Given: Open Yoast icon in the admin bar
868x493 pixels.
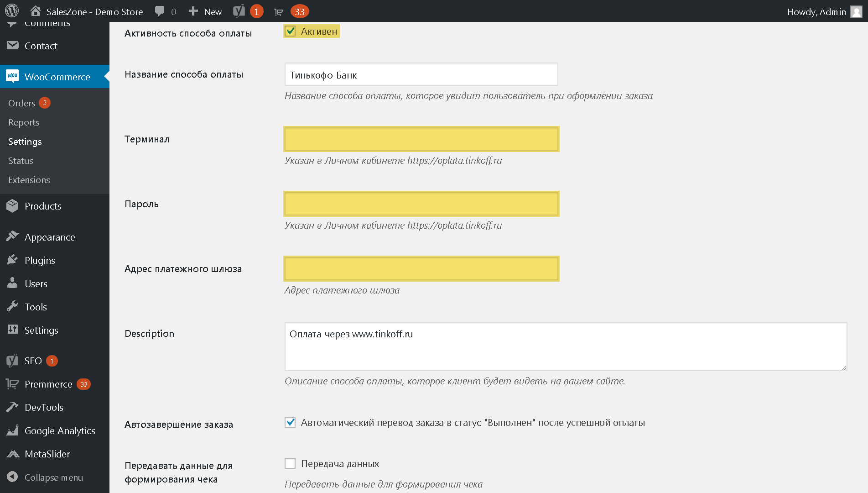Looking at the screenshot, I should click(x=239, y=11).
